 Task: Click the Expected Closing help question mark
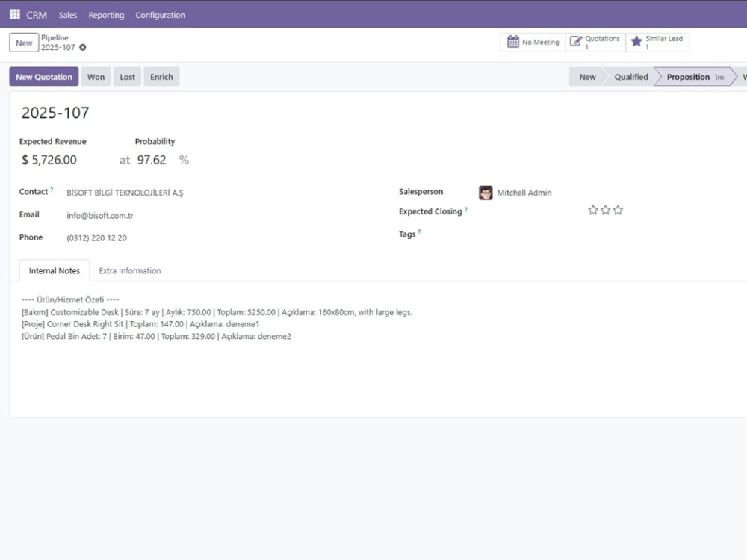[x=466, y=209]
